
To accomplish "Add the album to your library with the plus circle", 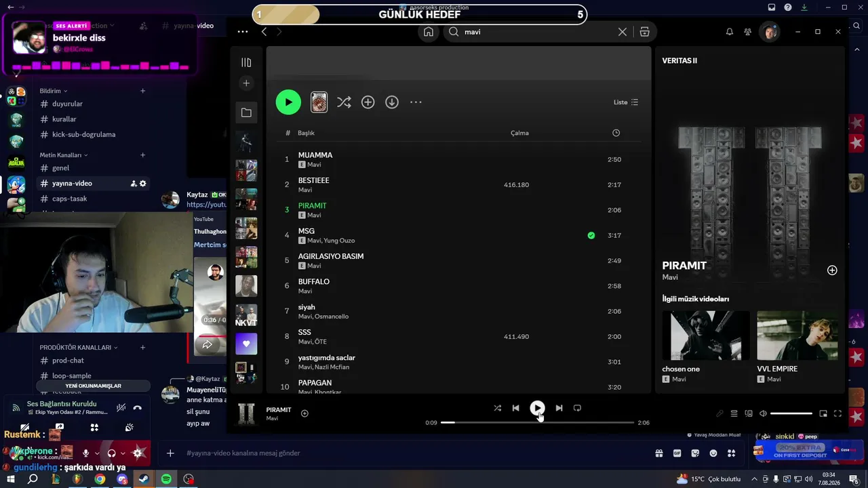I will [x=368, y=102].
